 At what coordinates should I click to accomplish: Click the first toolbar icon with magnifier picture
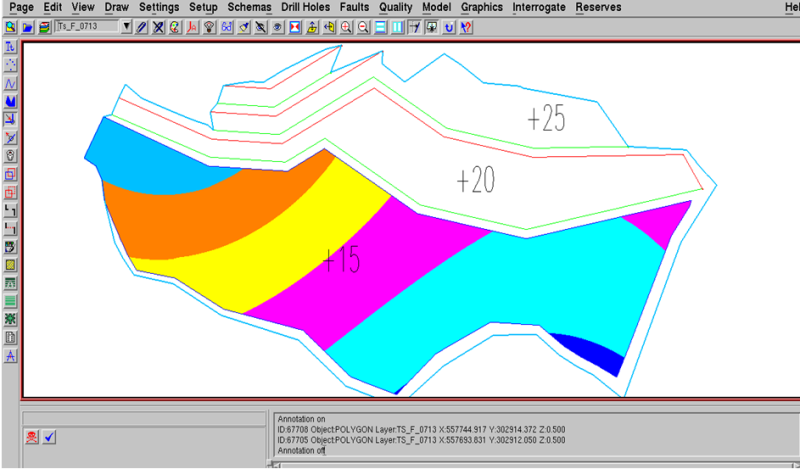11,27
